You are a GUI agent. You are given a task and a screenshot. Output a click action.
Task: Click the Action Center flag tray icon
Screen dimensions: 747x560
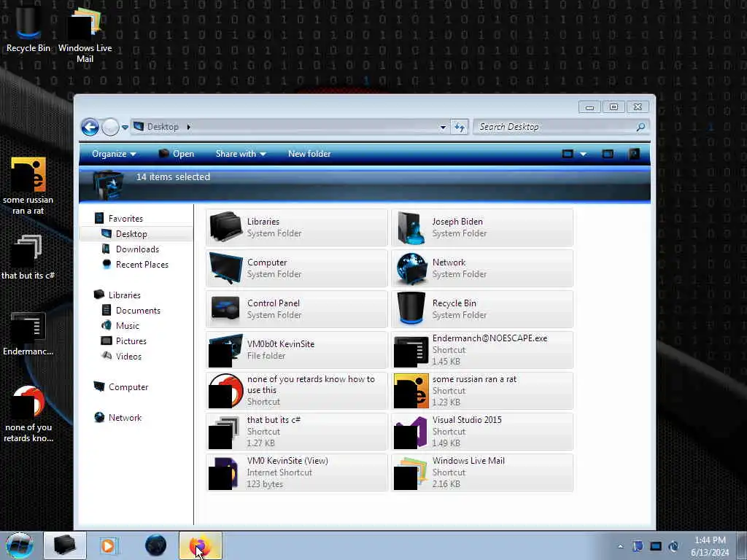pyautogui.click(x=638, y=546)
